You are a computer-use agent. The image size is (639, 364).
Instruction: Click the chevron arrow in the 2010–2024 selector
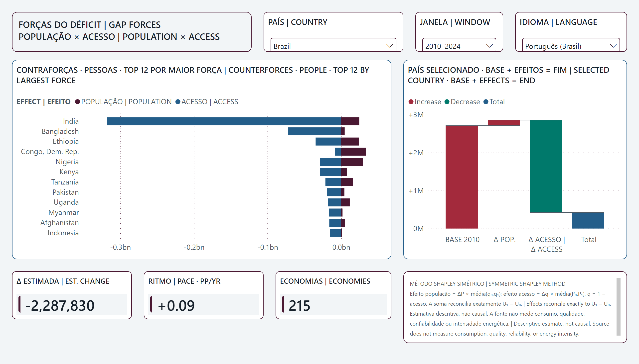pyautogui.click(x=489, y=46)
